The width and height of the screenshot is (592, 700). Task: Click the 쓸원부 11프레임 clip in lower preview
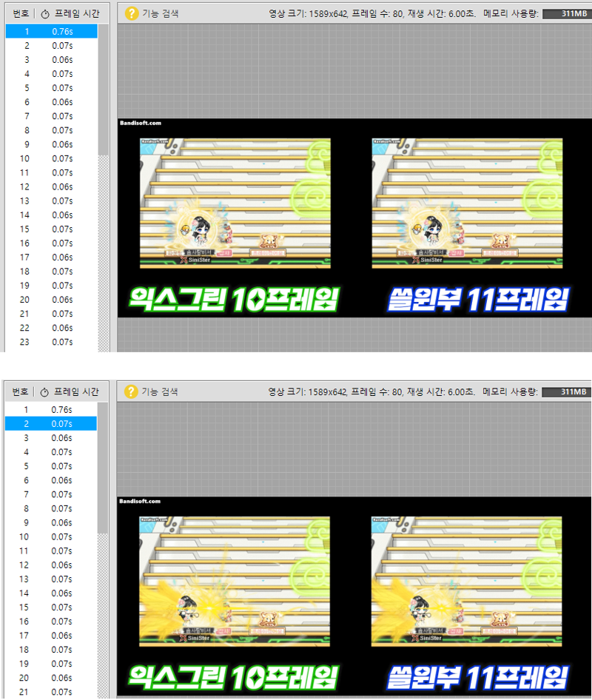pos(466,582)
